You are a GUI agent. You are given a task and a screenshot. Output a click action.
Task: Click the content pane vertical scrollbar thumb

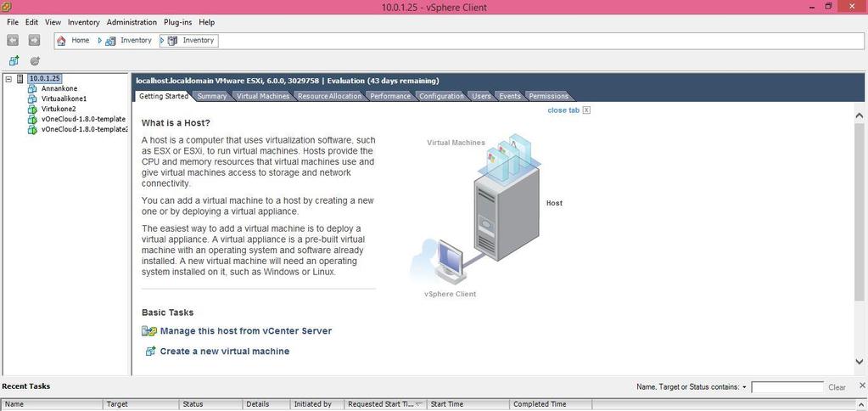tap(860, 212)
